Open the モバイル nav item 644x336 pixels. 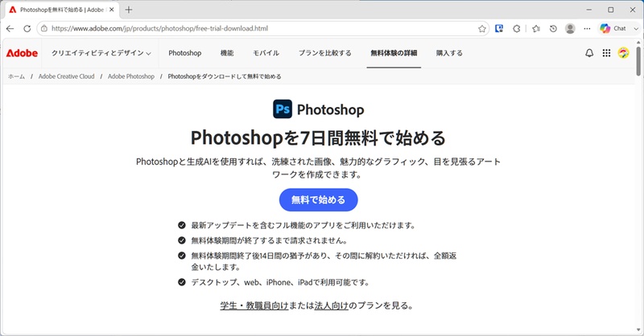266,53
